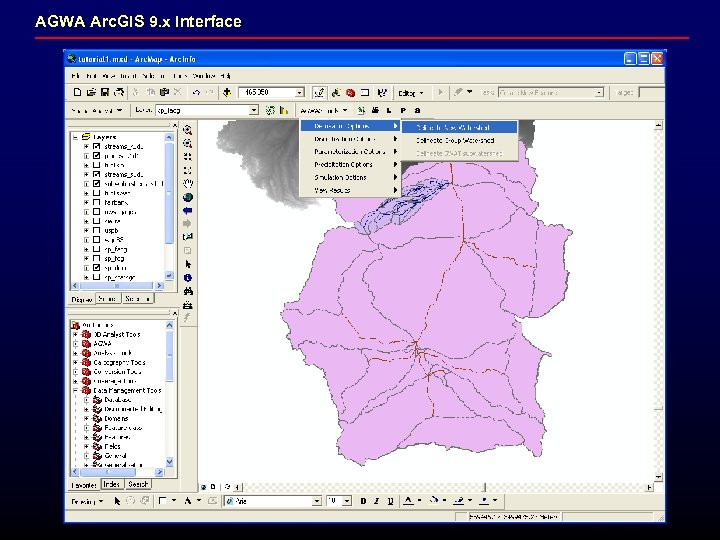Click the Fixed Zoom In arrows icon

pos(187,157)
